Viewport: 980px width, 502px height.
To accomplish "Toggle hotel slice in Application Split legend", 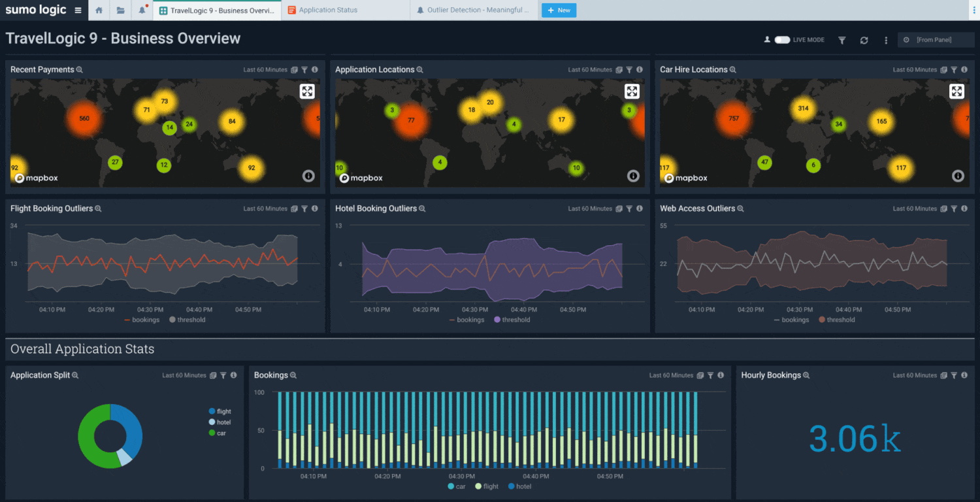I will [x=220, y=423].
